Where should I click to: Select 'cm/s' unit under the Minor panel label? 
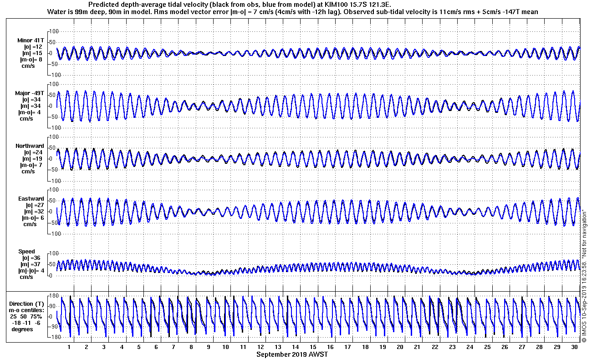pos(28,66)
